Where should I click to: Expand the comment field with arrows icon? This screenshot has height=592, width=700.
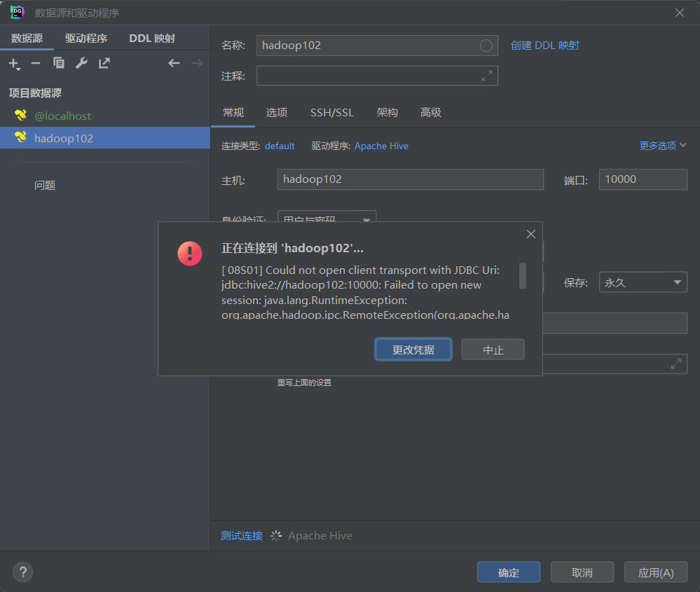tap(486, 76)
